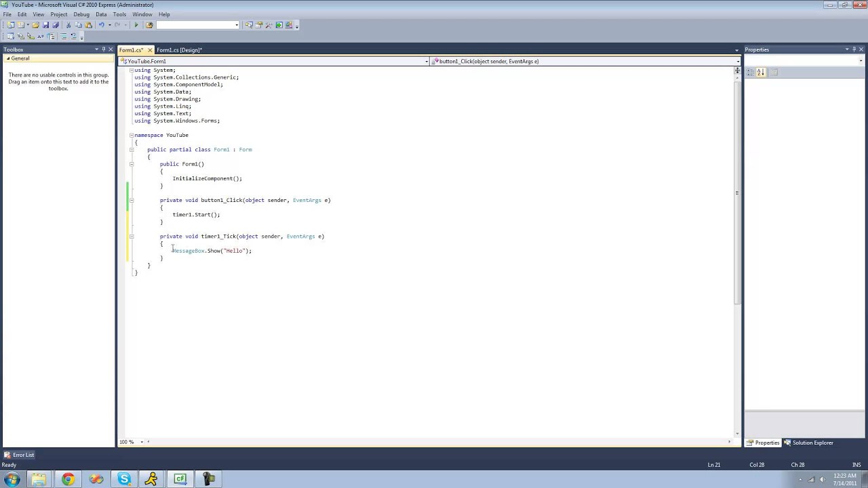Image resolution: width=868 pixels, height=488 pixels.
Task: Click the horizontal scrollbar right arrow in editor
Action: point(730,442)
